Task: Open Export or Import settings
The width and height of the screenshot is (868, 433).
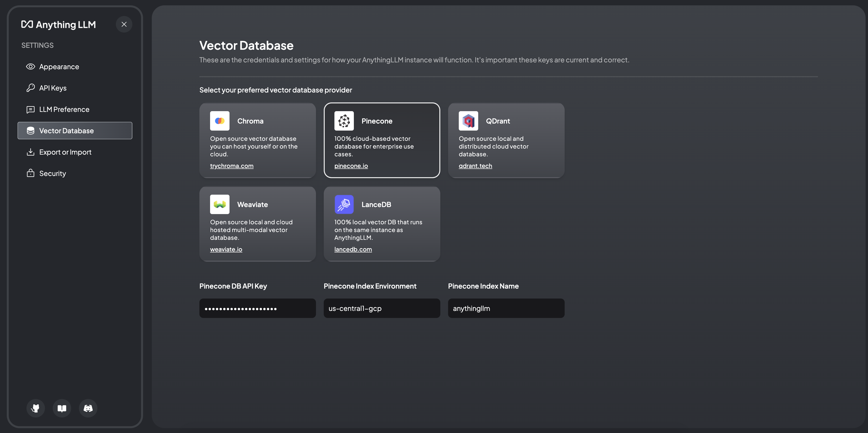Action: (x=75, y=152)
